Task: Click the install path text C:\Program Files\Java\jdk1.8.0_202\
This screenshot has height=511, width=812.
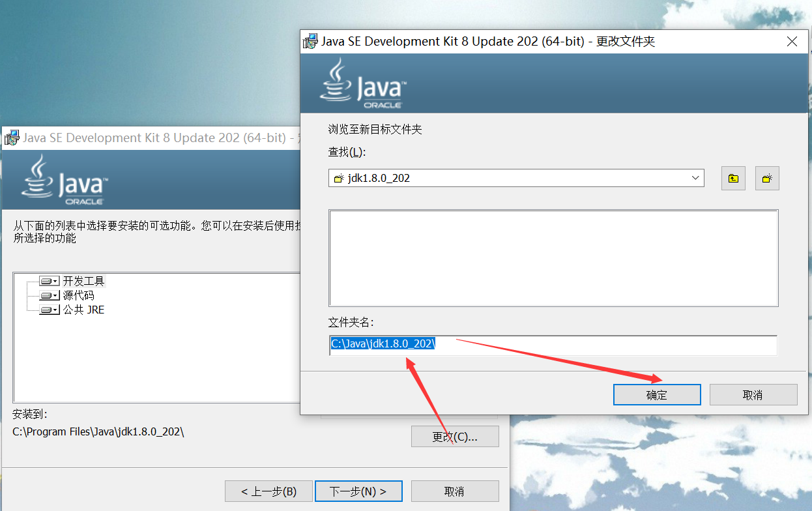Action: 98,431
